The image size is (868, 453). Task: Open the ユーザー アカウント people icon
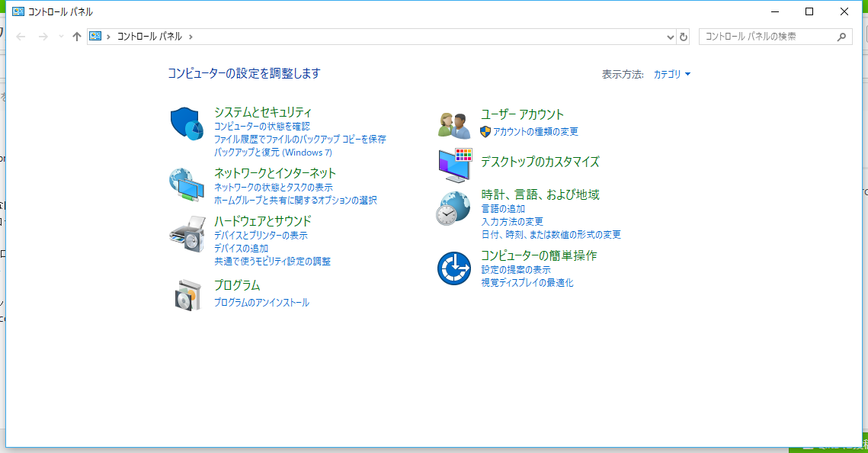(x=454, y=125)
